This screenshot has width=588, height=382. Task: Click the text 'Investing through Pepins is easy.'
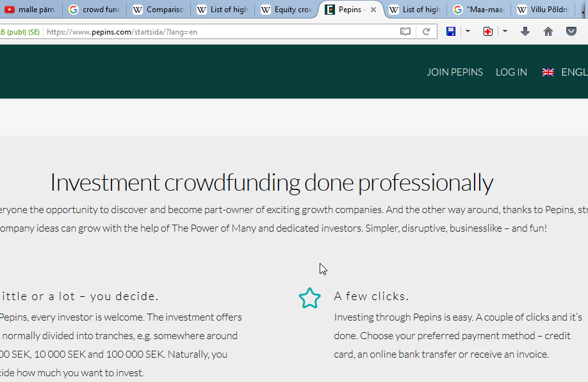404,317
